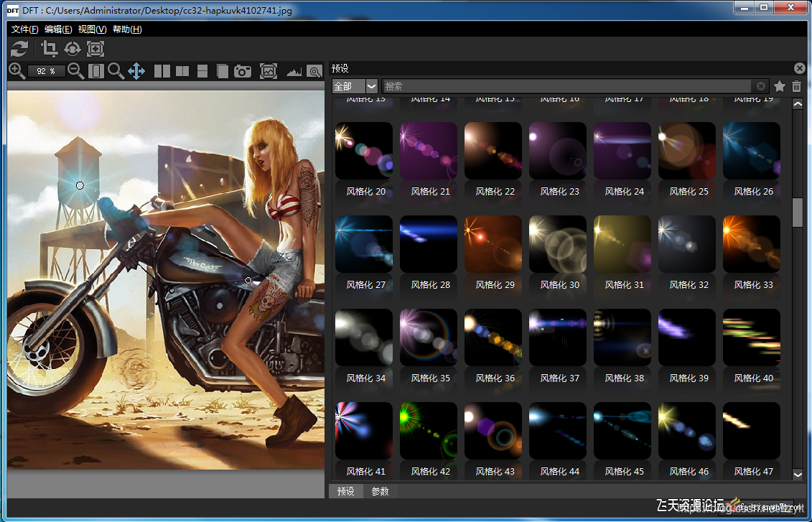Image resolution: width=812 pixels, height=522 pixels.
Task: Select preset thumbnail 风格化 34
Action: pyautogui.click(x=364, y=337)
